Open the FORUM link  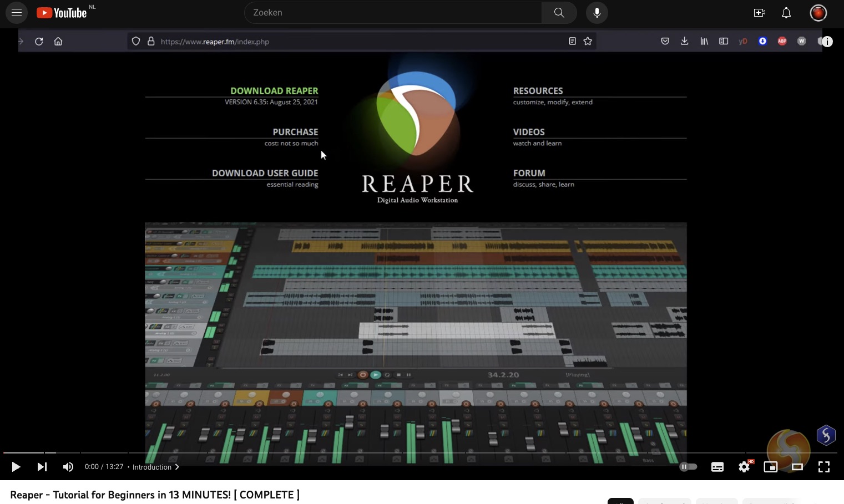pos(529,173)
